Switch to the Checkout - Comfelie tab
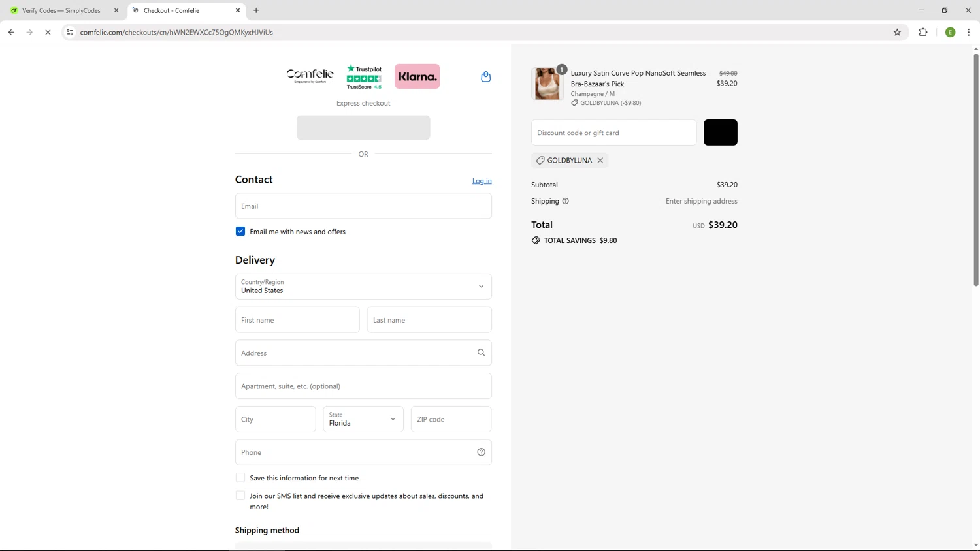 click(186, 10)
